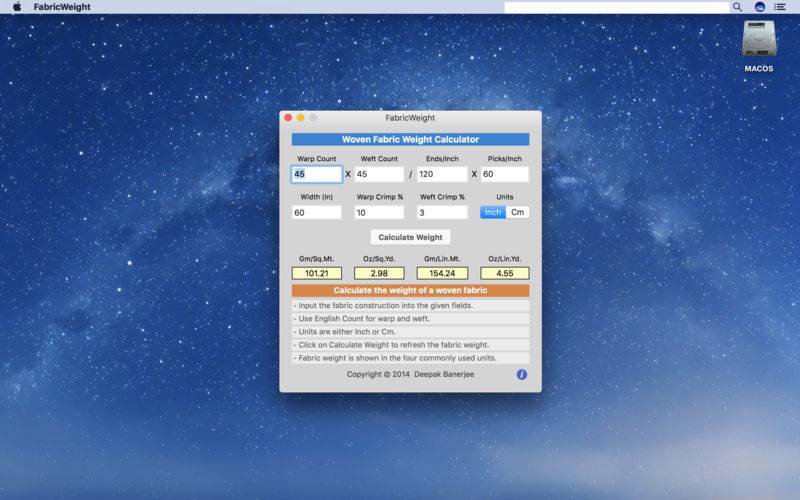800x500 pixels.
Task: Click the Calculate Weight button
Action: click(x=410, y=237)
